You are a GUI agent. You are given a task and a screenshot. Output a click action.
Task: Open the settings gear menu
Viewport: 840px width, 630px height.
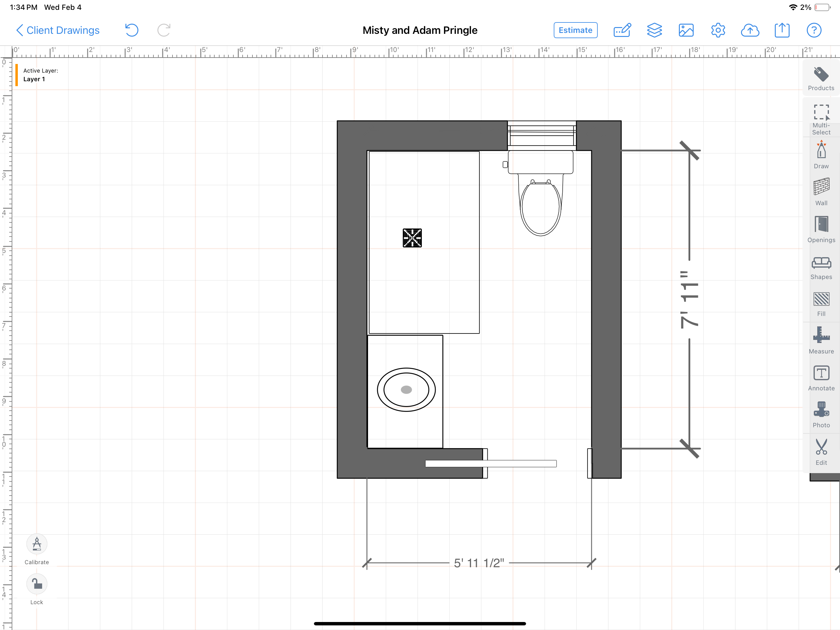click(x=718, y=30)
